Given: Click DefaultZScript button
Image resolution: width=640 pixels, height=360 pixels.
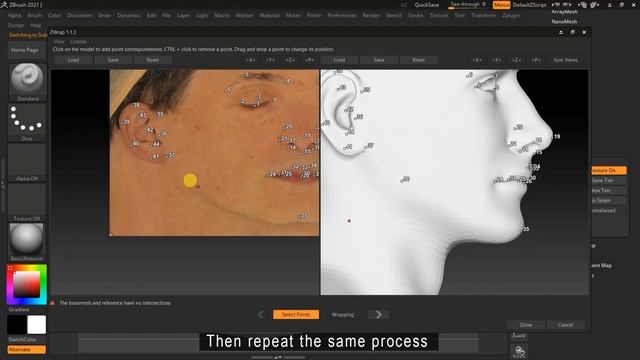Looking at the screenshot, I should (529, 5).
